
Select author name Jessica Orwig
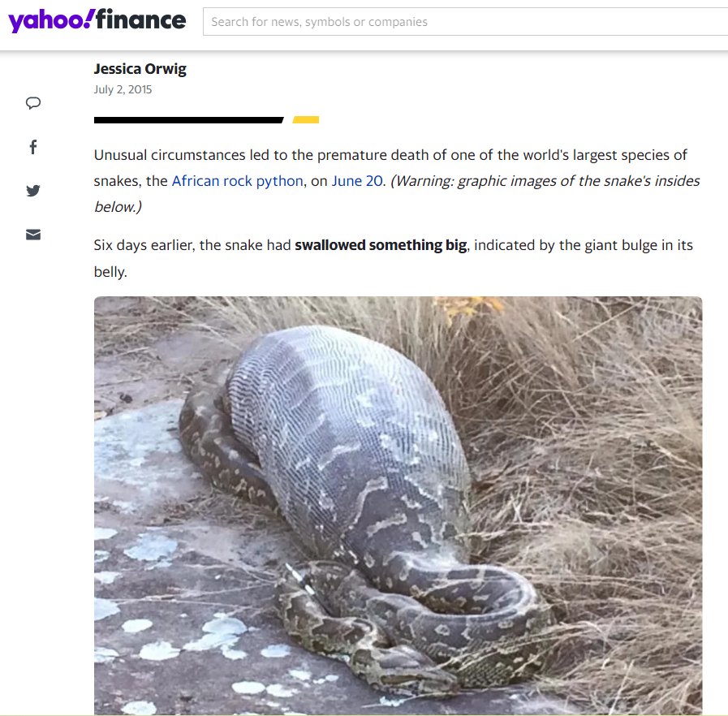[140, 69]
